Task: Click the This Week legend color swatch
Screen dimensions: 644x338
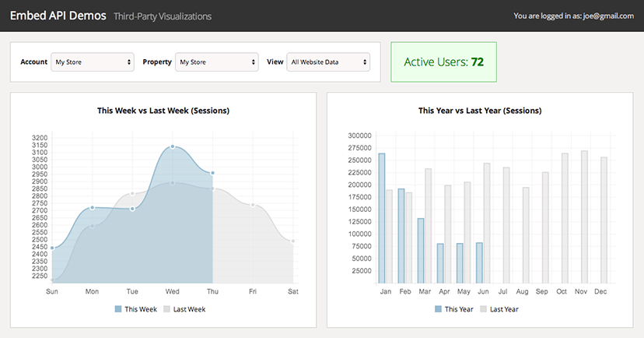Action: [118, 309]
